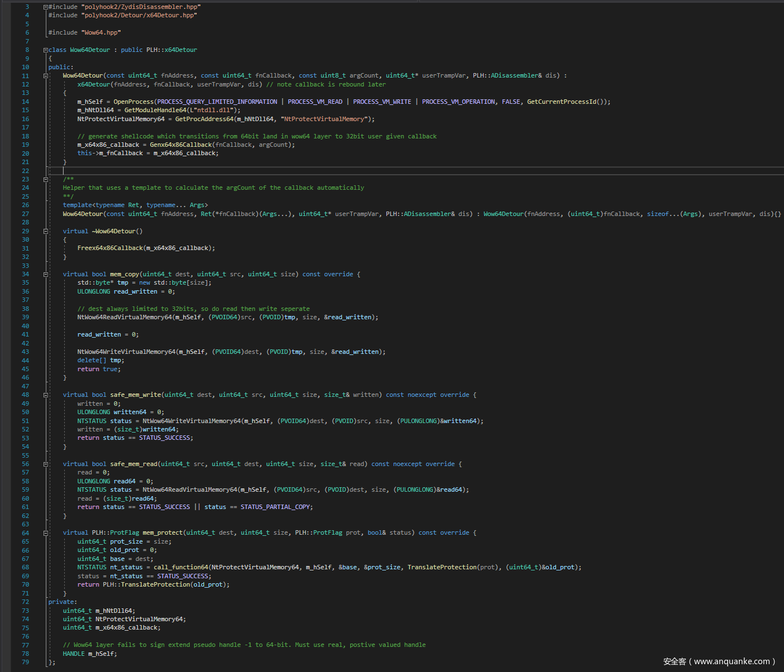
Task: Click the OpenProcess function call
Action: coord(133,102)
